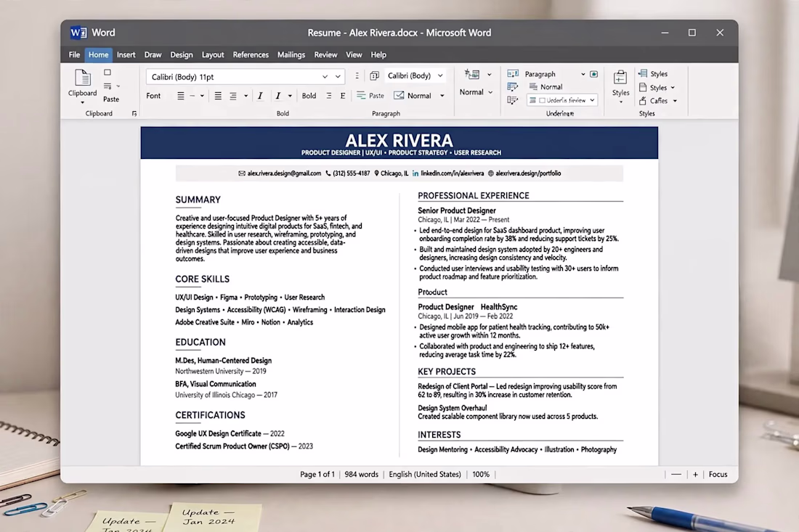Open the Calibri (Body) 11pt font combo box
799x532 pixels.
point(245,77)
